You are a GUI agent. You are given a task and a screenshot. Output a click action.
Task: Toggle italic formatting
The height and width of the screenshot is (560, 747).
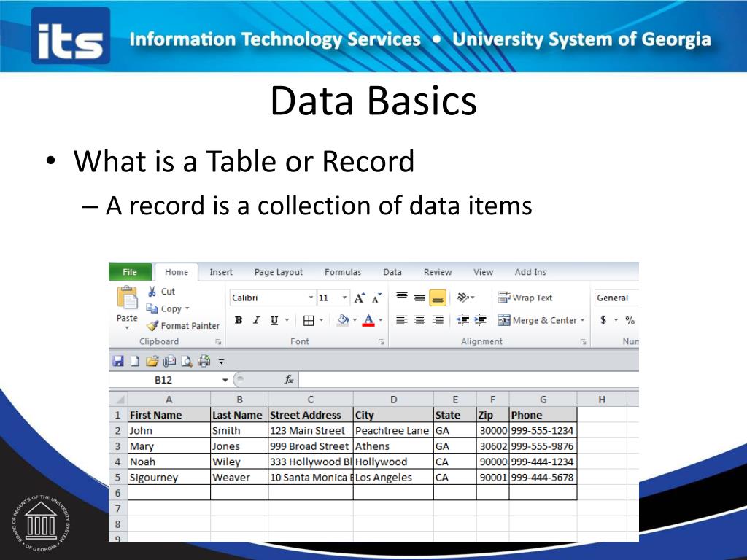click(x=256, y=320)
